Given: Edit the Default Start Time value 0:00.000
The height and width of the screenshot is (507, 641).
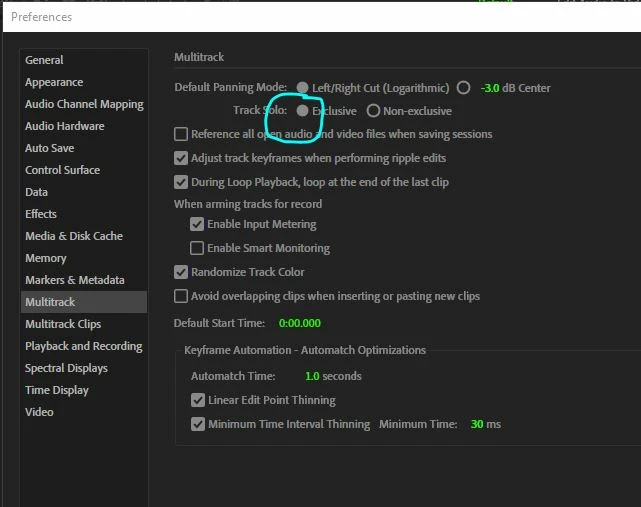Looking at the screenshot, I should [300, 323].
